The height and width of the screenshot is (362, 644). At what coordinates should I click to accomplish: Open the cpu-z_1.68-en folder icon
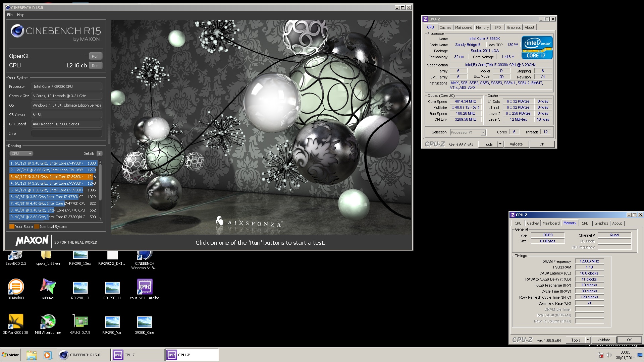pos(48,258)
